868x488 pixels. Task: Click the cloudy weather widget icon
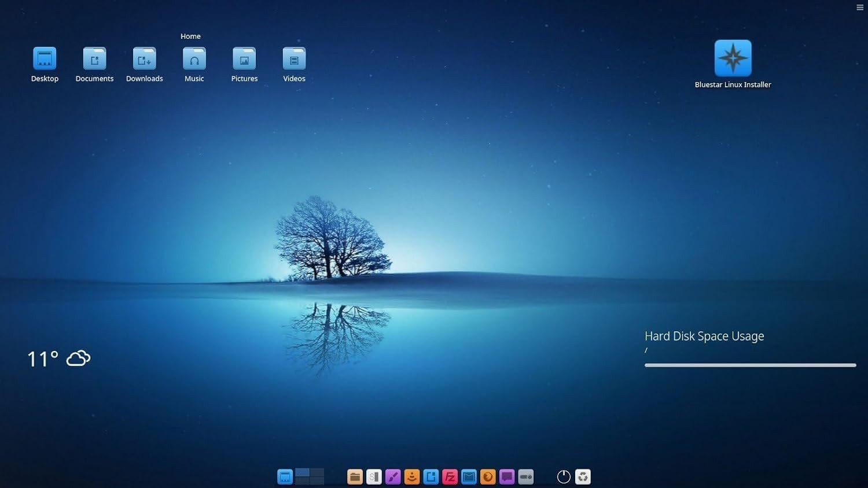(78, 358)
